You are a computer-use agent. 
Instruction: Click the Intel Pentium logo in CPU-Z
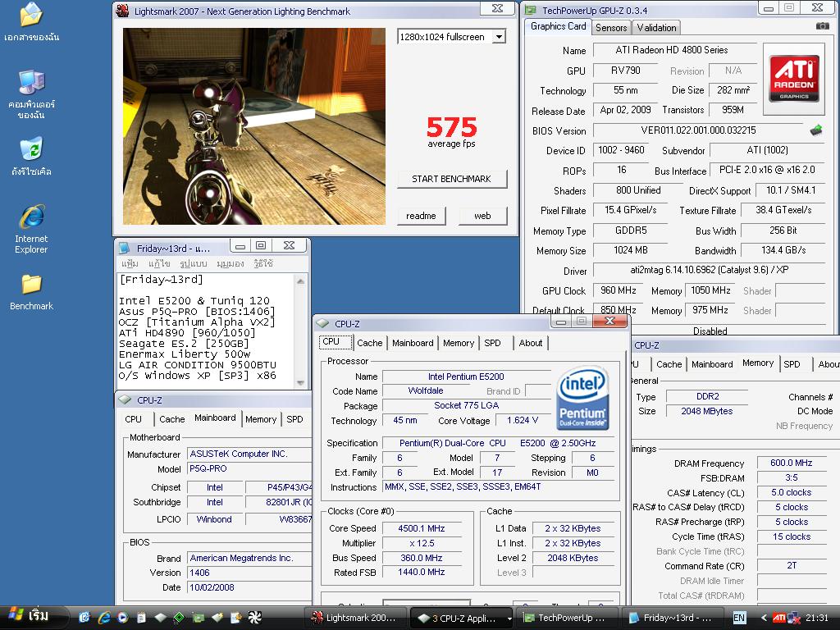pos(582,398)
